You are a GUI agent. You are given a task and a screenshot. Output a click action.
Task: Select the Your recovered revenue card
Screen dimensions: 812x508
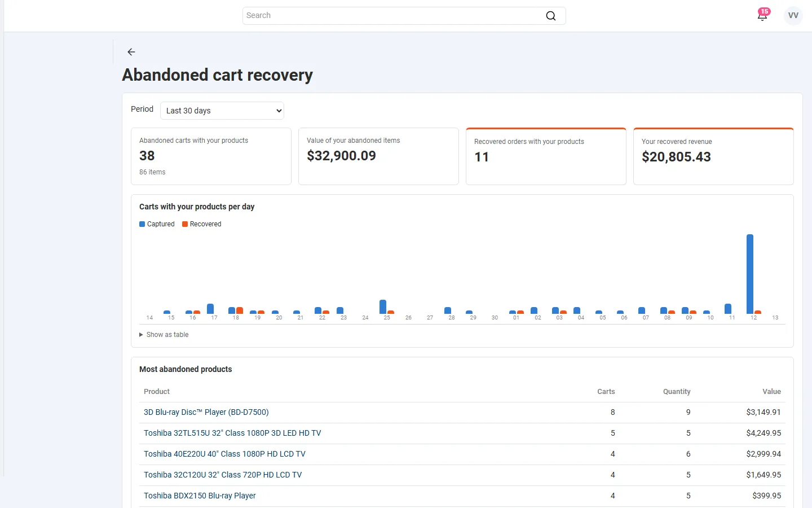713,156
